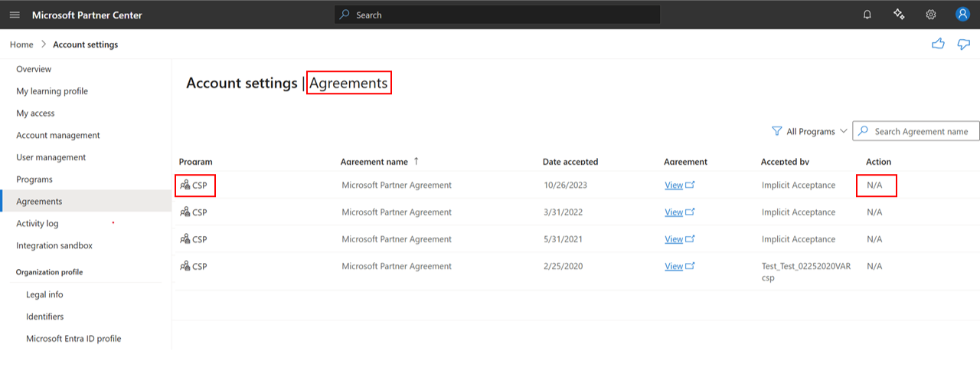Open User management in sidebar

pyautogui.click(x=51, y=157)
